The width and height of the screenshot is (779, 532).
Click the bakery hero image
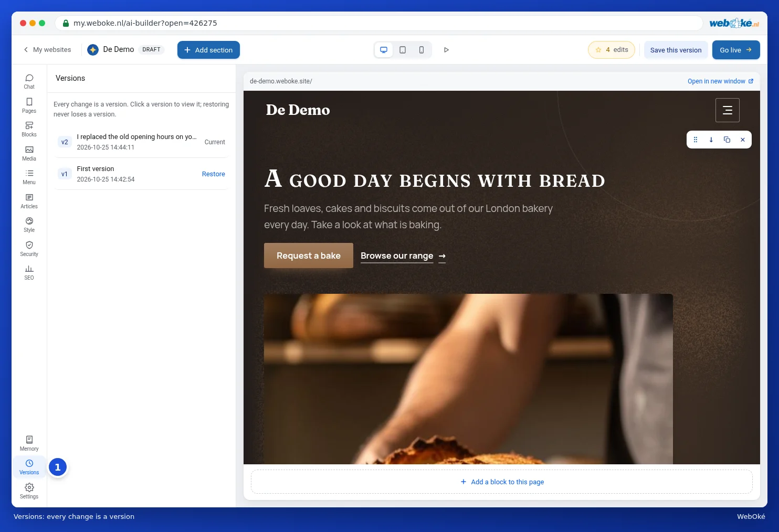click(x=468, y=379)
